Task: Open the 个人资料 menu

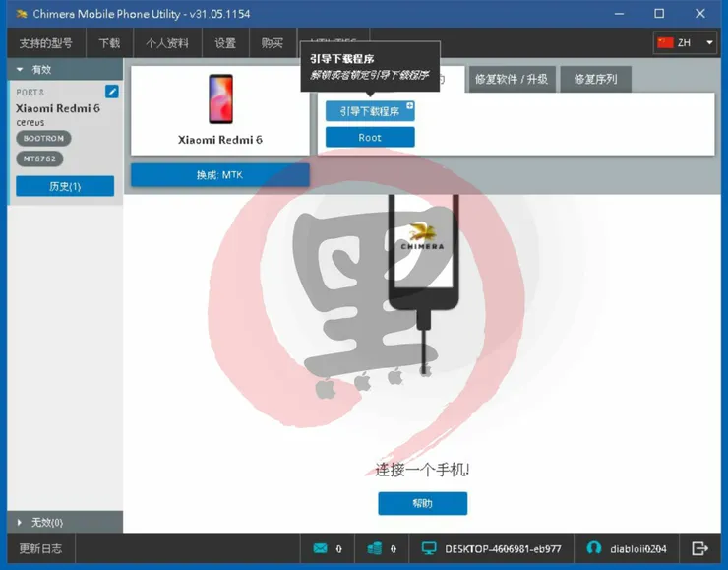Action: (167, 43)
